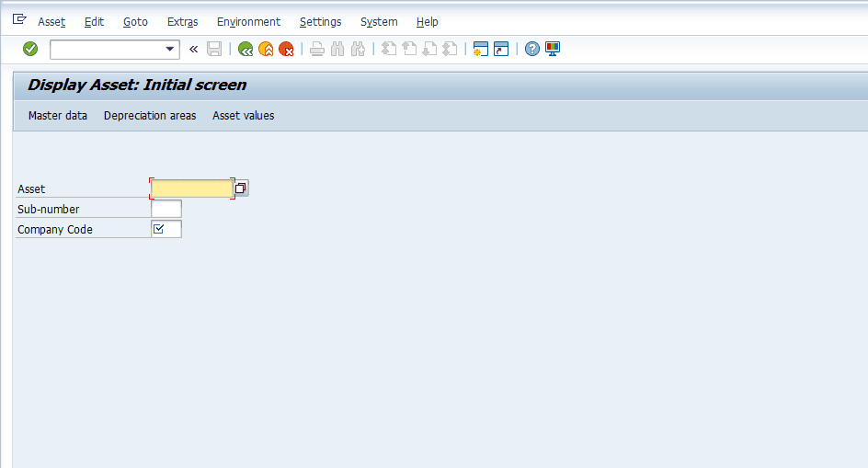
Task: Open the command field dropdown arrow
Action: click(x=170, y=50)
